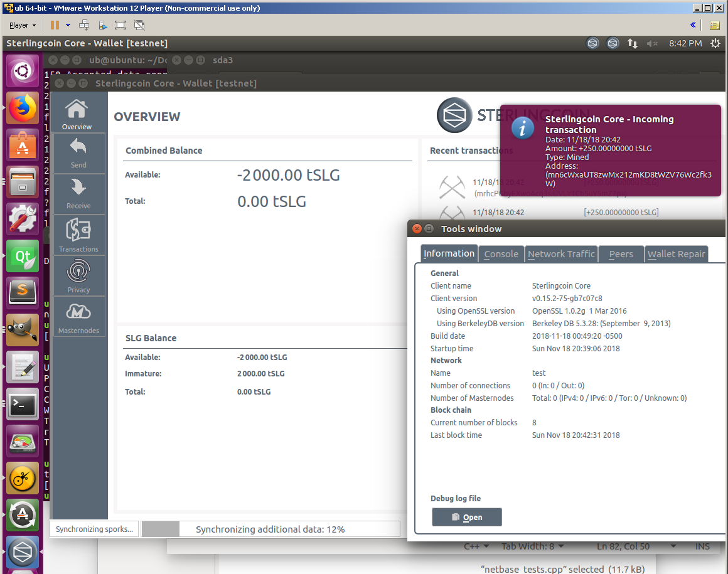Click '-2 000.00 tSLG' combined available balance
The image size is (728, 574).
[288, 175]
